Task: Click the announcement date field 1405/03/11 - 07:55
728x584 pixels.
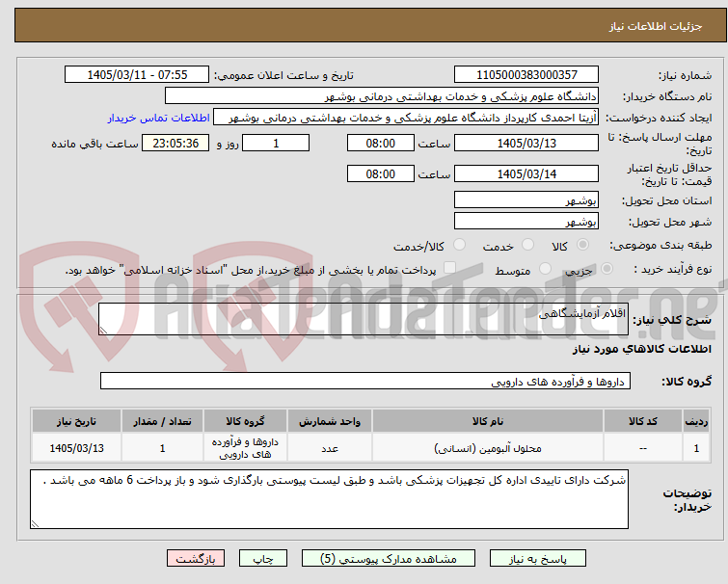Action: 137,74
